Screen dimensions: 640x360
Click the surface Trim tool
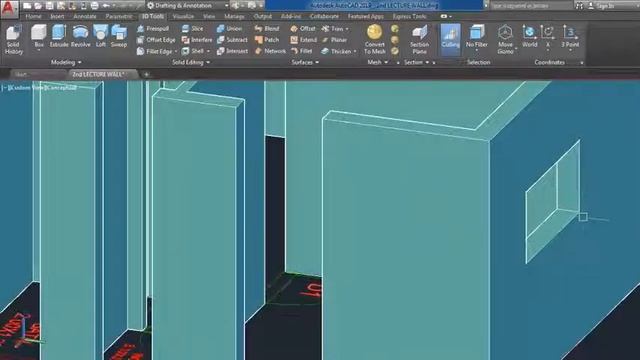[332, 29]
